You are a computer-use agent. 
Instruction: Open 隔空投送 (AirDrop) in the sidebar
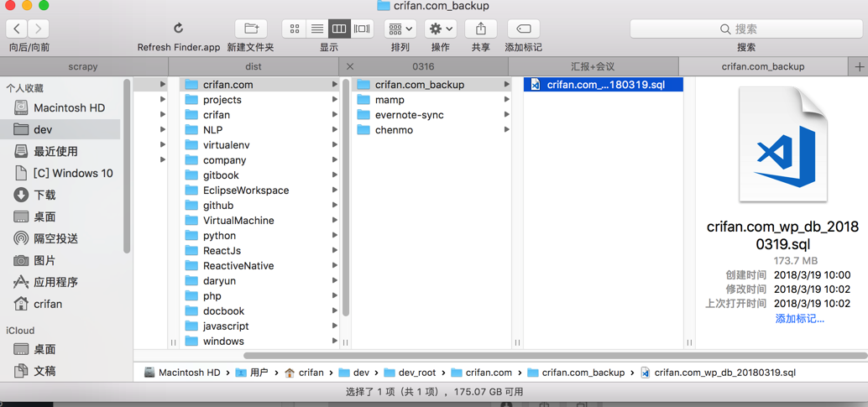click(60, 238)
